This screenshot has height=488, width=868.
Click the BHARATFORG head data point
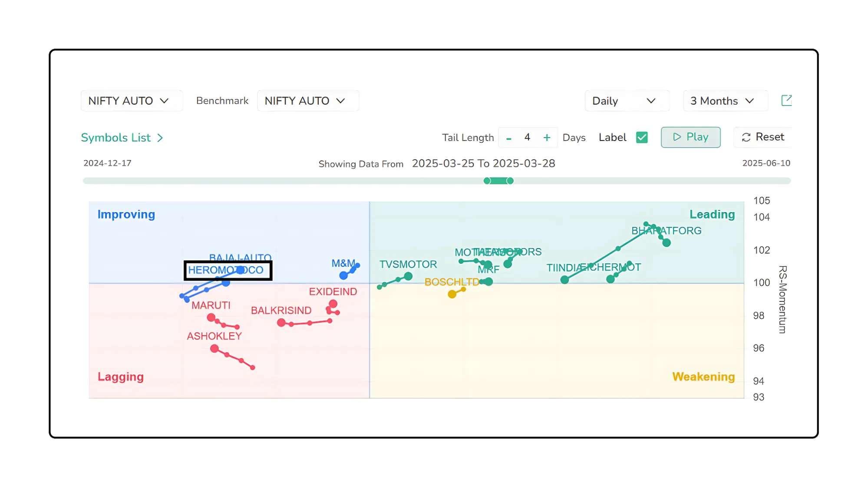coord(667,243)
